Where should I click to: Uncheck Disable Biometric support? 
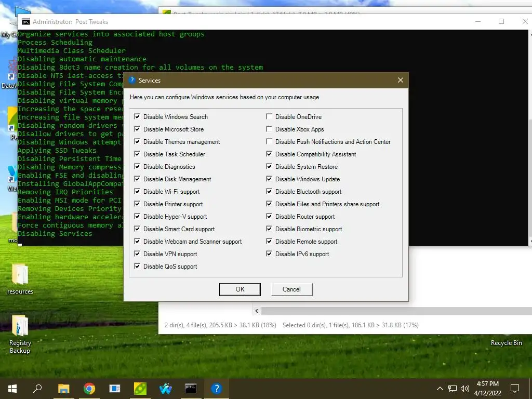pos(269,229)
